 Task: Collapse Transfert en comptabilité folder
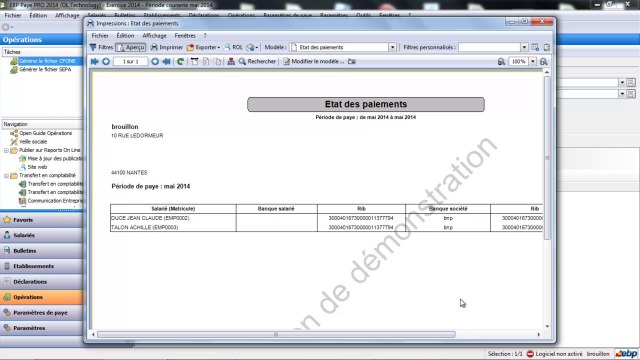tap(6, 176)
